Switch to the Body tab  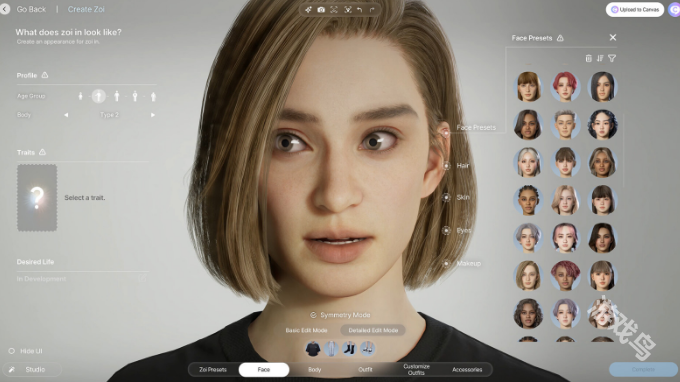coord(314,369)
